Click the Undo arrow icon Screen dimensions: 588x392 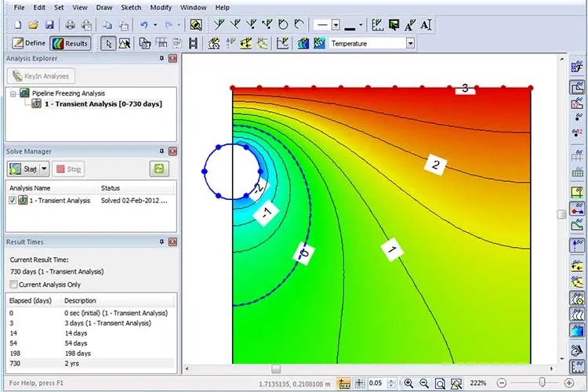click(143, 25)
